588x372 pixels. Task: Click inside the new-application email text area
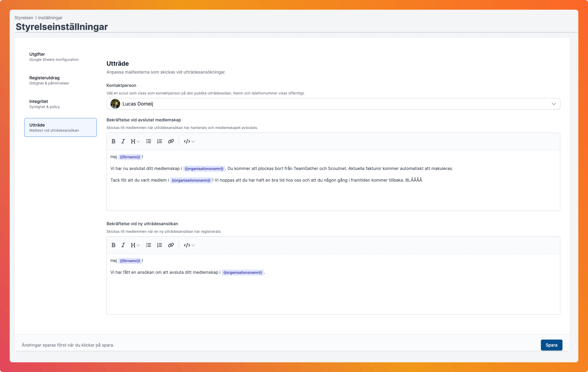(333, 293)
